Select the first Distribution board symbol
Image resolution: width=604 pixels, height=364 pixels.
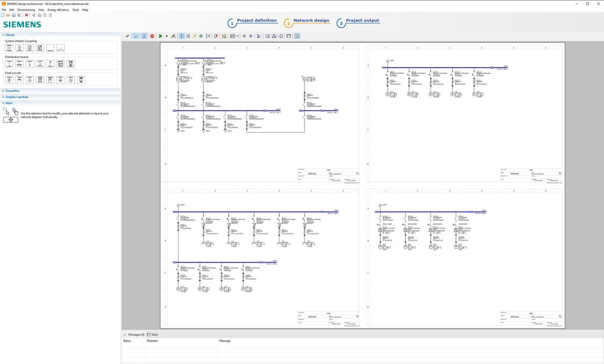9,63
